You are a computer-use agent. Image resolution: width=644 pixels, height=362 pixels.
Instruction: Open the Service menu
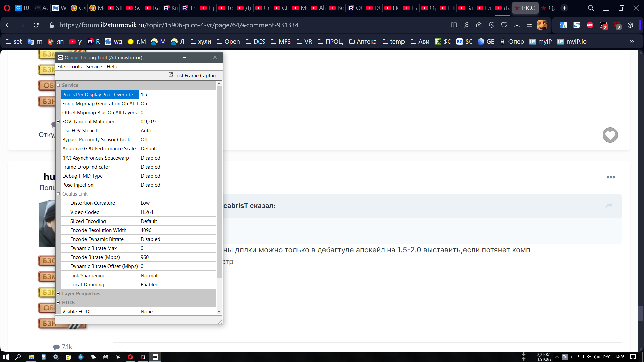tap(94, 67)
